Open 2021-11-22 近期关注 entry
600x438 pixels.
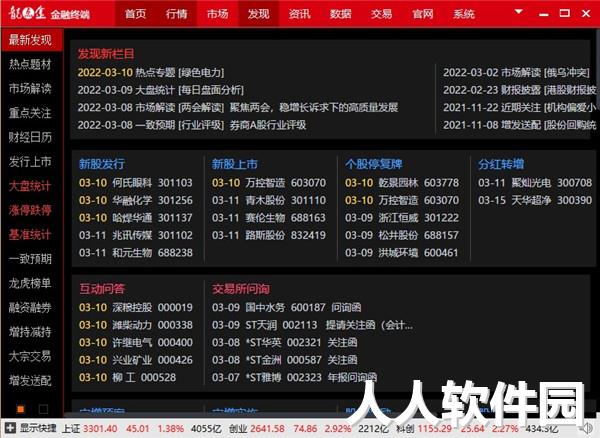[520, 107]
